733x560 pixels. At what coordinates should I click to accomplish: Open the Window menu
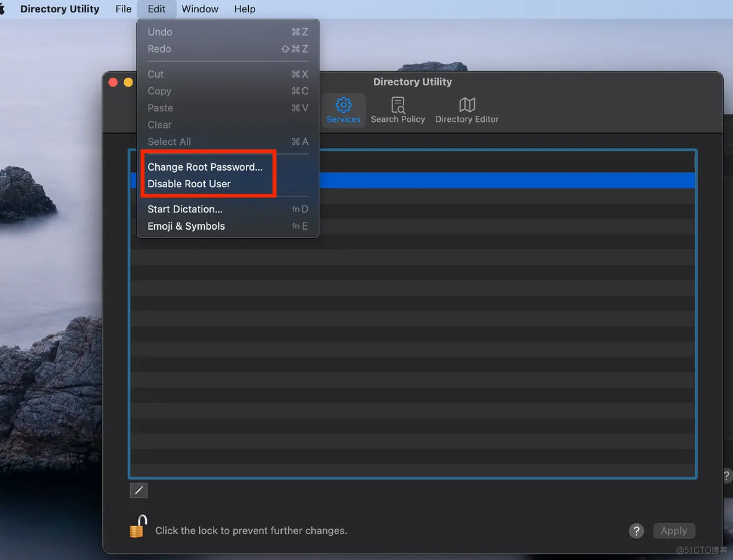click(x=199, y=9)
